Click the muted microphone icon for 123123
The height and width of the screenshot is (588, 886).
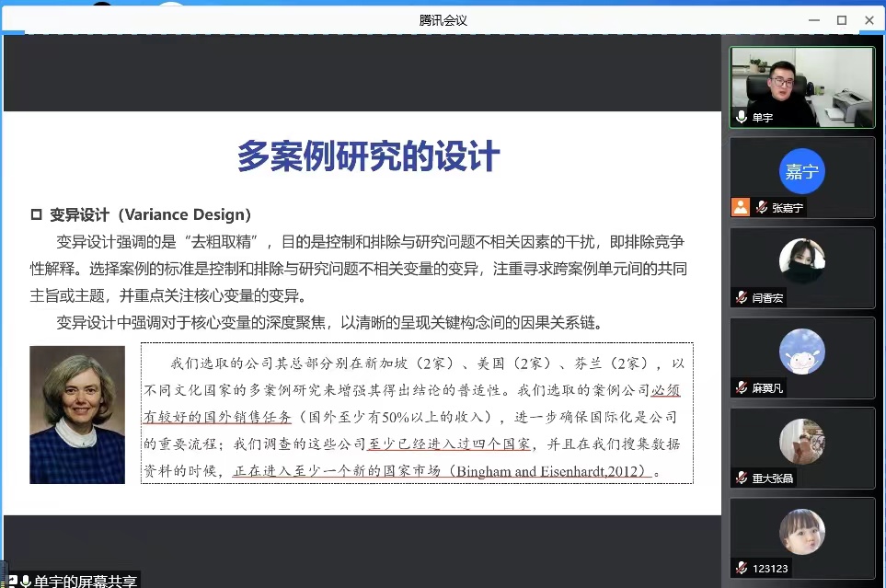(x=742, y=568)
